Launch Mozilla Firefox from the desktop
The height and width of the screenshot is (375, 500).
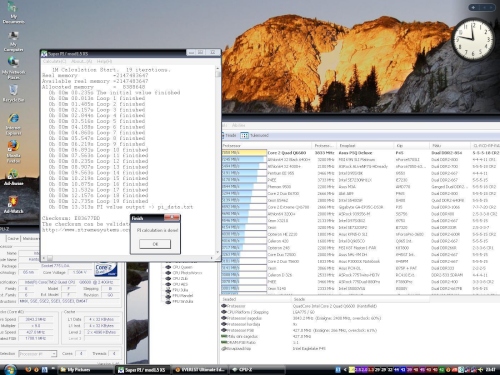pos(13,152)
